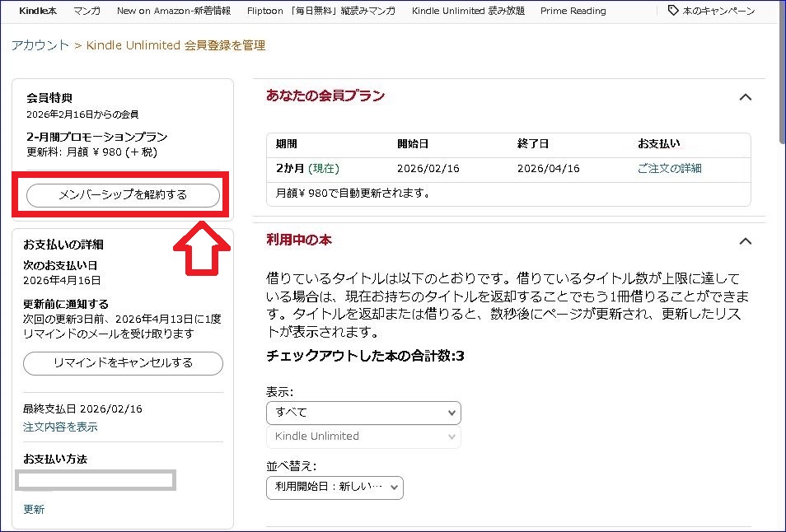Click 会員特典 heading
The height and width of the screenshot is (532, 786).
pos(49,98)
